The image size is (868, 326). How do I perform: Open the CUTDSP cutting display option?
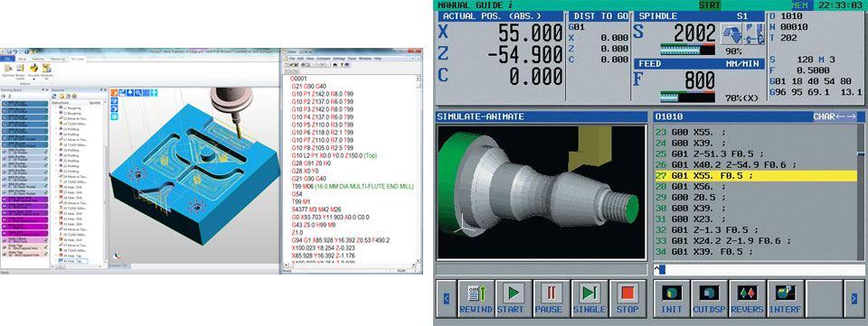(710, 298)
